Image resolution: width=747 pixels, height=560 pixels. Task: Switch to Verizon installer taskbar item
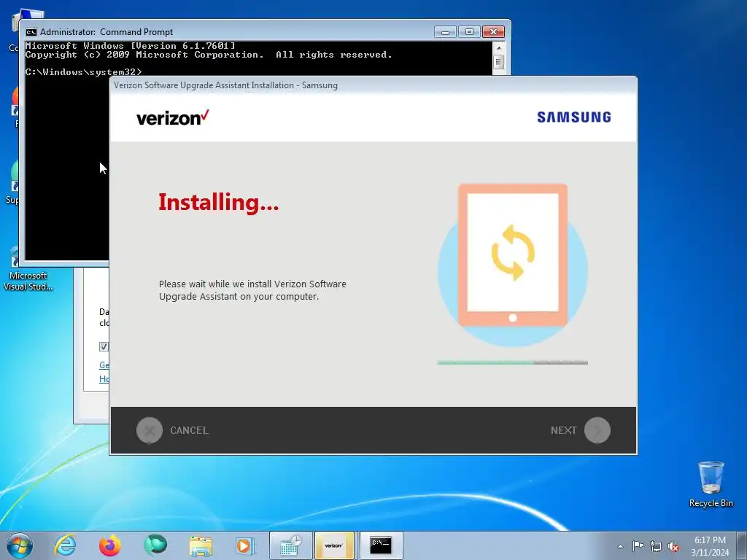pos(334,545)
